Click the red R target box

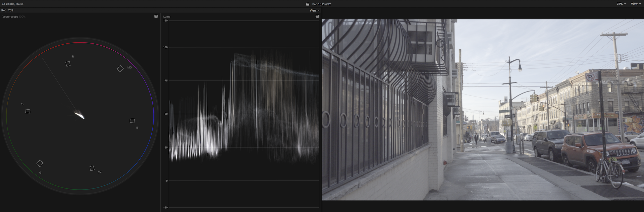point(68,64)
